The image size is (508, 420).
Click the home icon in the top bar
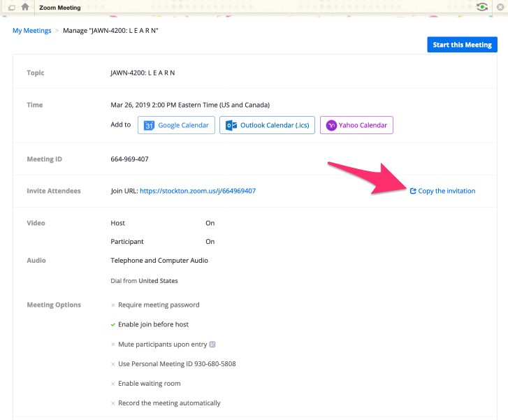[x=25, y=7]
